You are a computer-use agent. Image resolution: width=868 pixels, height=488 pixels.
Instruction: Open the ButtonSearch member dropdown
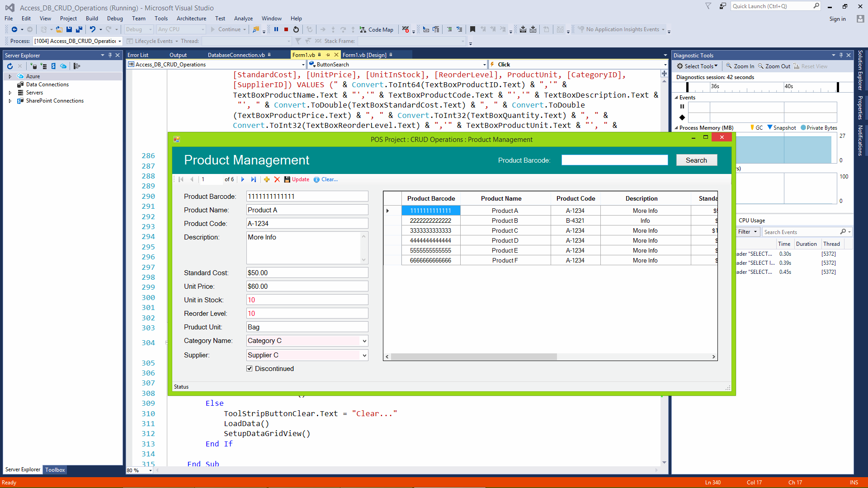point(484,65)
